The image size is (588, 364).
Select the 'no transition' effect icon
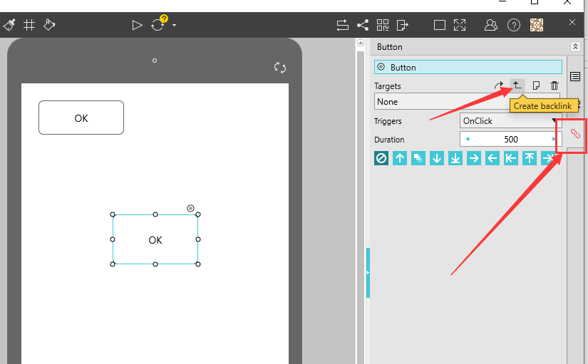[381, 158]
